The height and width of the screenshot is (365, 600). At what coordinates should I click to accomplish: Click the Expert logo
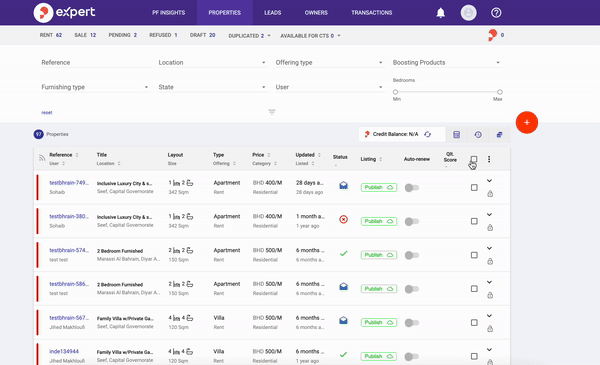(64, 12)
